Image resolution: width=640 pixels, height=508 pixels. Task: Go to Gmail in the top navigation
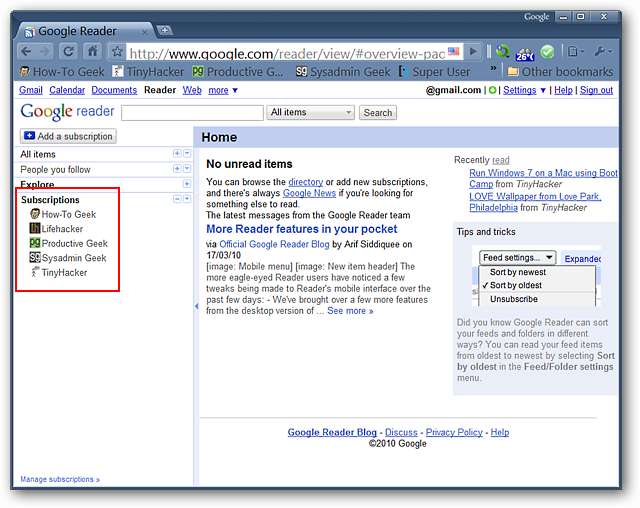pyautogui.click(x=31, y=90)
